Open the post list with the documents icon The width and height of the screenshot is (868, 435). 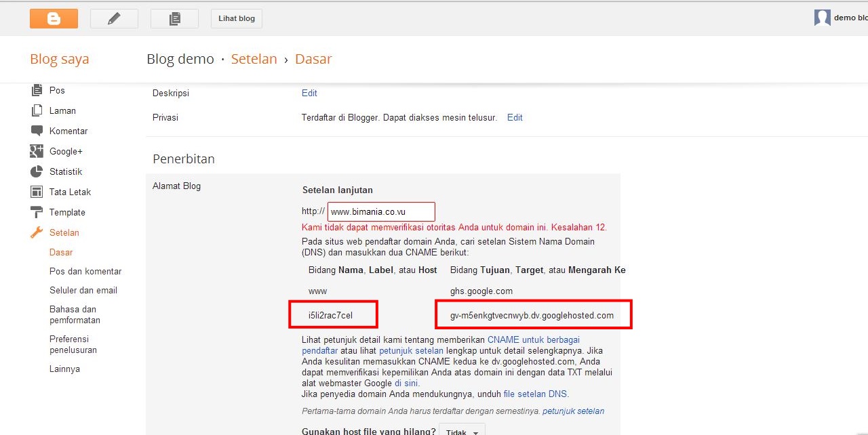pyautogui.click(x=174, y=18)
